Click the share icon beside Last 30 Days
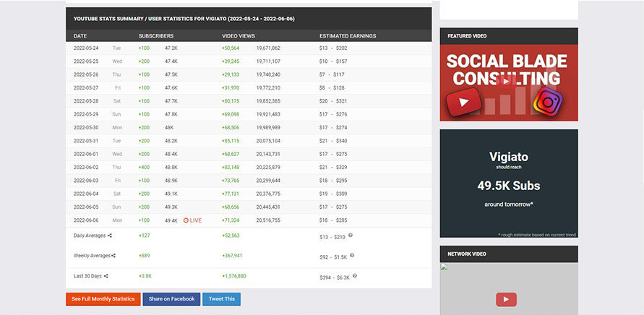This screenshot has height=315, width=644. (x=106, y=276)
